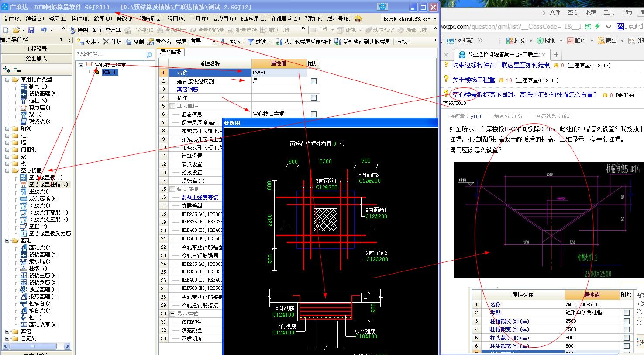Expand the 墙 folder
Image resolution: width=644 pixels, height=355 pixels.
[7, 143]
